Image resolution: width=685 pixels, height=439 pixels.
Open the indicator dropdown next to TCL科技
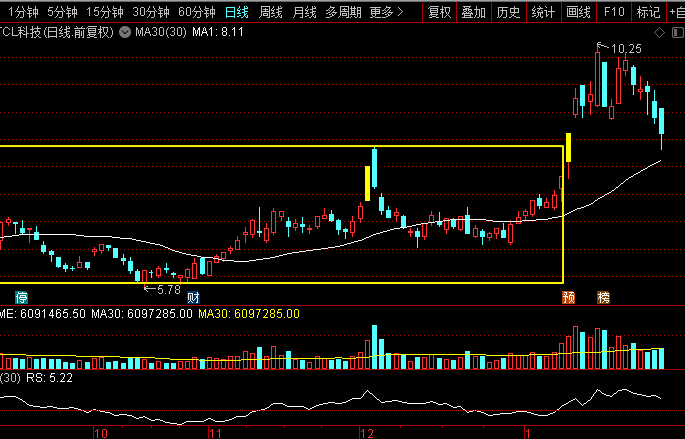tap(125, 32)
